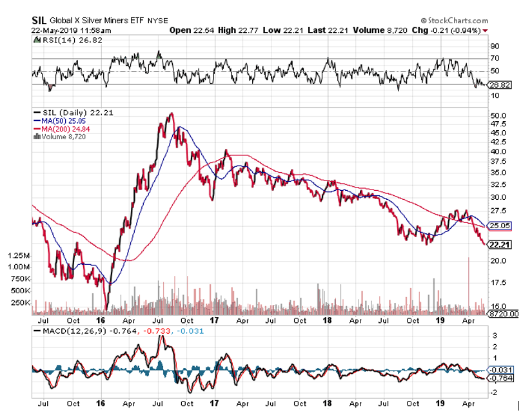Click the MACD(12,26,9) legend line marker
The width and height of the screenshot is (532, 417).
point(35,332)
